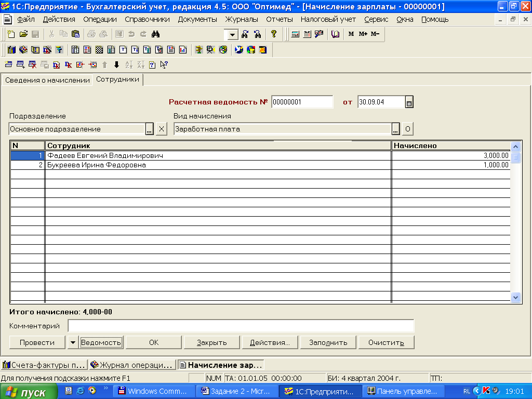Select row Фадеев Евгений Владимирович

[260, 155]
